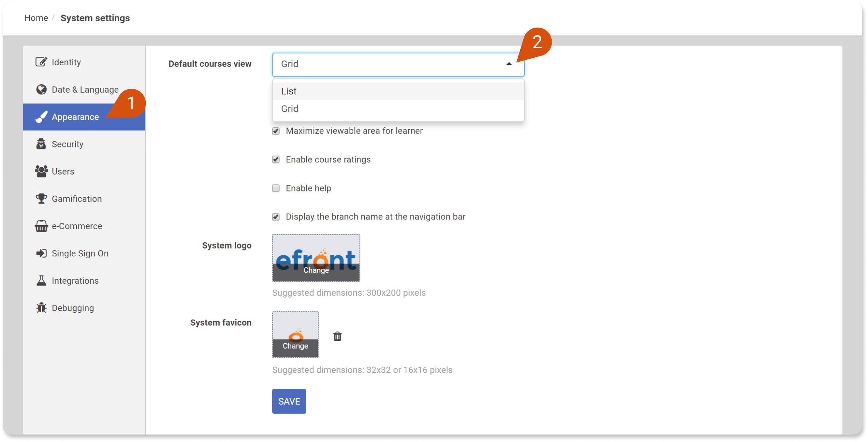Toggle the Enable course ratings checkbox
The image size is (868, 442).
pos(276,160)
